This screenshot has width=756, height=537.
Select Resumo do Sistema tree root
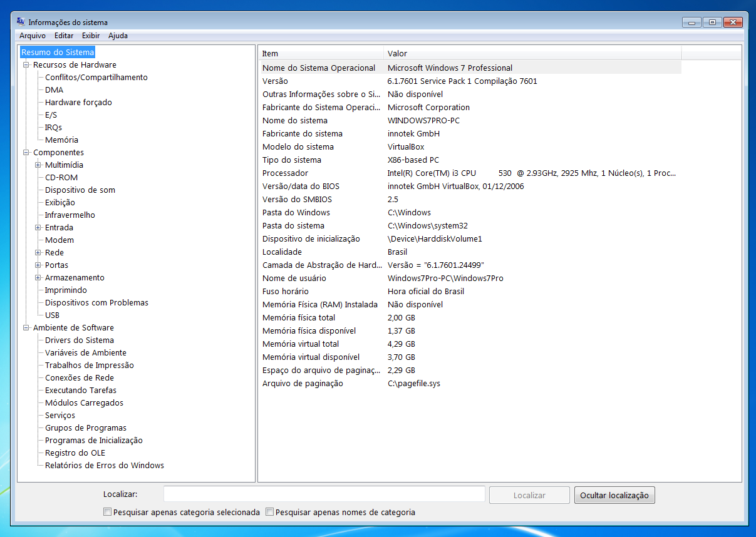pos(58,53)
